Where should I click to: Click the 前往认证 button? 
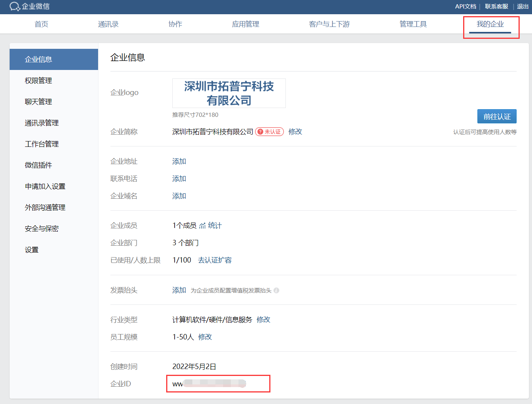pos(497,116)
